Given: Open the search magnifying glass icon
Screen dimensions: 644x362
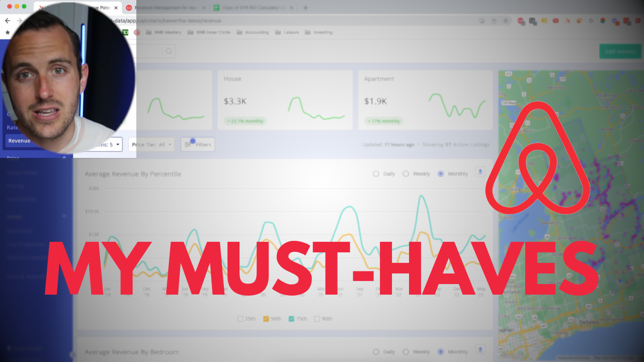Looking at the screenshot, I should [x=169, y=51].
